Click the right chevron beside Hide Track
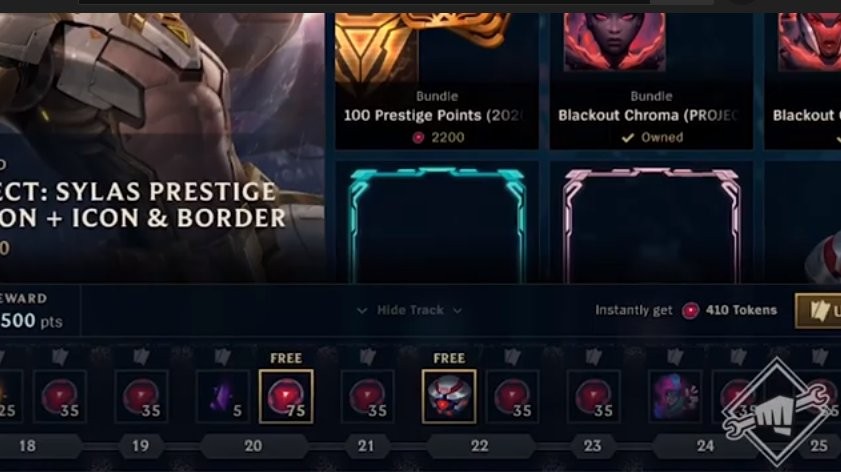This screenshot has height=472, width=841. click(457, 311)
